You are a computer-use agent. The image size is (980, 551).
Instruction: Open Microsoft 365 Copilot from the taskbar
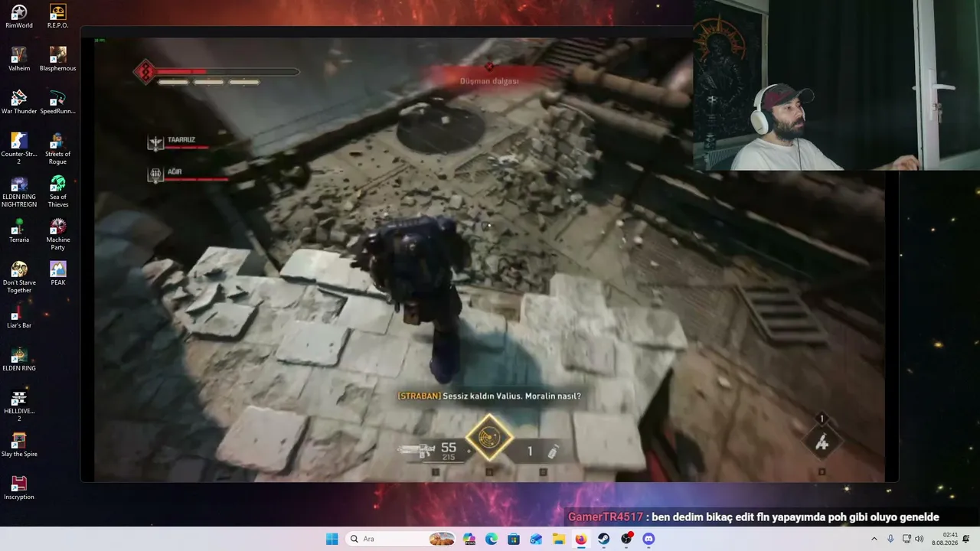coord(469,539)
